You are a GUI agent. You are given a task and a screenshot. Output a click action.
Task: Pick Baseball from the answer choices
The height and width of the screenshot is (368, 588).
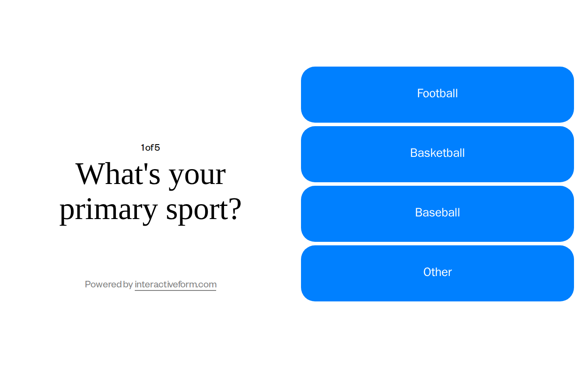[x=437, y=213]
